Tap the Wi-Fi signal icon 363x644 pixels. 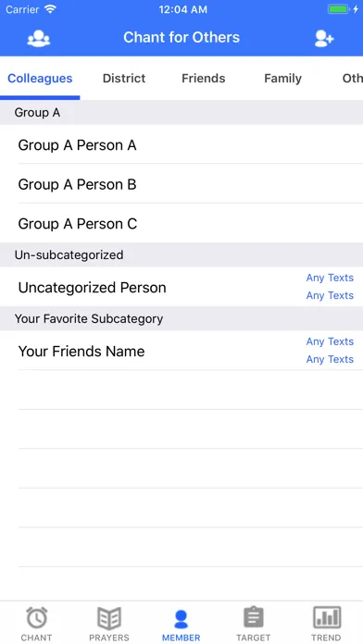[51, 9]
